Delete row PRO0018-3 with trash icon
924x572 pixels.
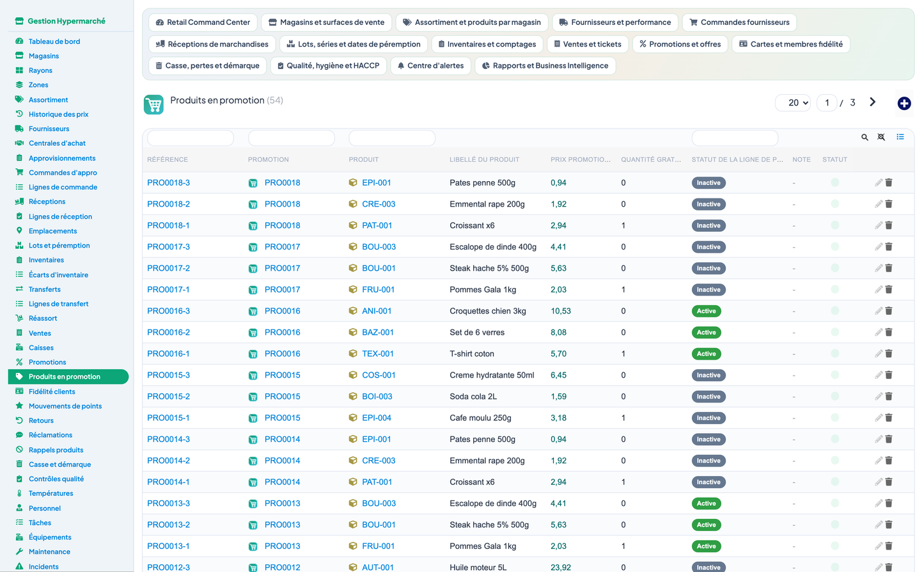click(x=889, y=183)
